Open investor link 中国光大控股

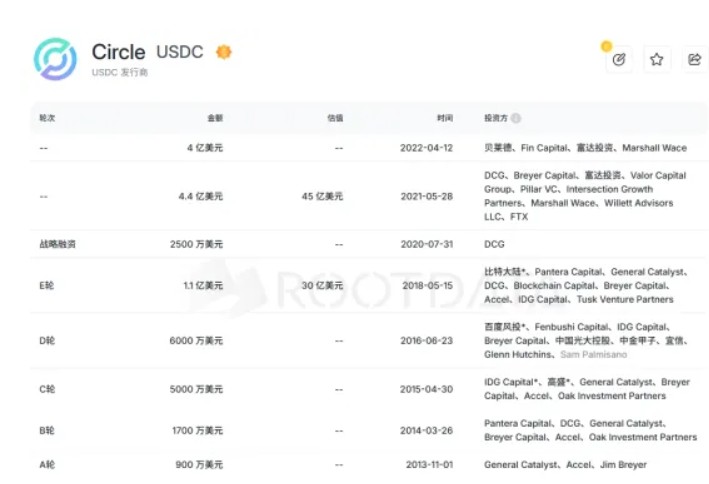[583, 341]
